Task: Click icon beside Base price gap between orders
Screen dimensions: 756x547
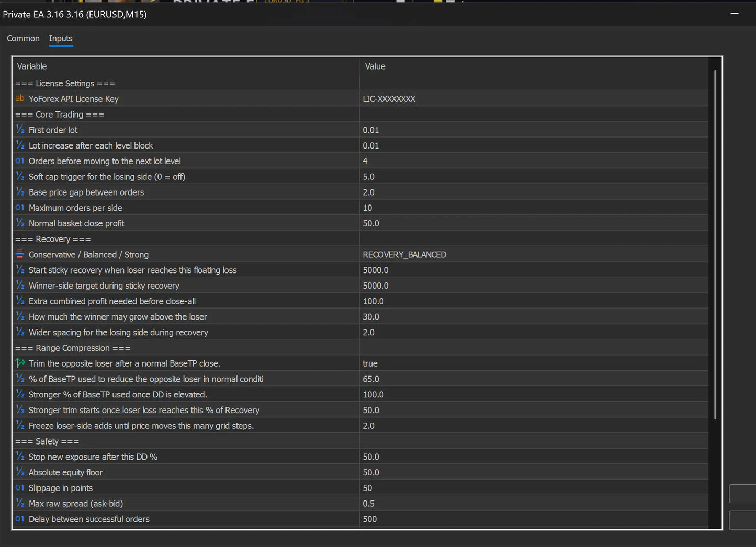Action: [20, 192]
